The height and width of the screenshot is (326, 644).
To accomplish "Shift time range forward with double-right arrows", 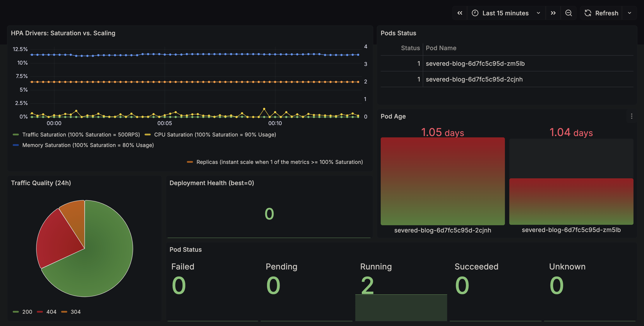I will (x=553, y=13).
